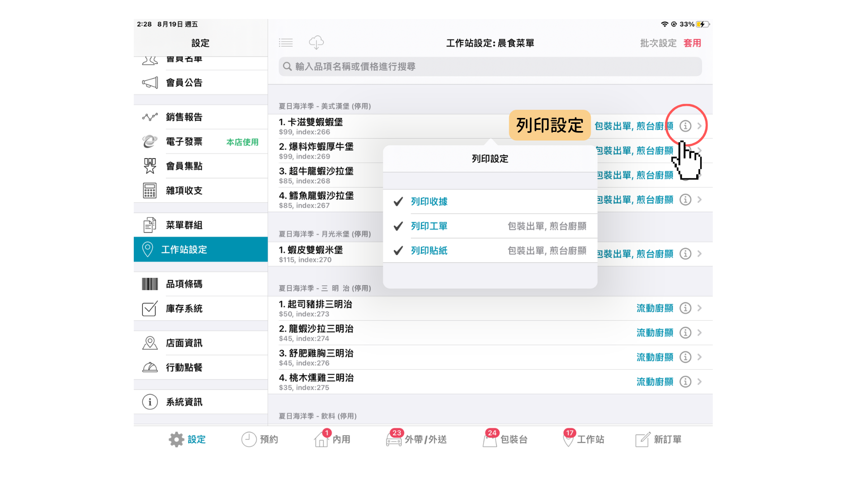This screenshot has width=868, height=488.
Task: Open info icon for 卡滋雙蝦蝦堡
Action: click(x=685, y=126)
